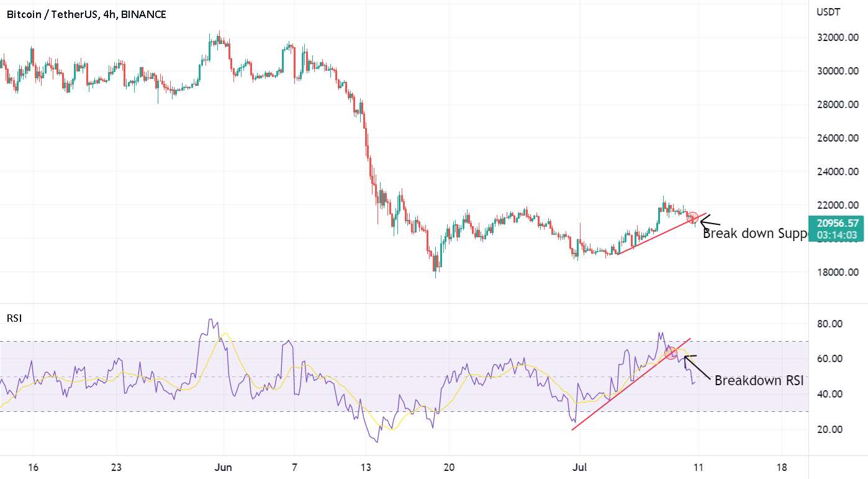The height and width of the screenshot is (479, 868).
Task: Click the RSI 40.00 scale label
Action: point(830,394)
